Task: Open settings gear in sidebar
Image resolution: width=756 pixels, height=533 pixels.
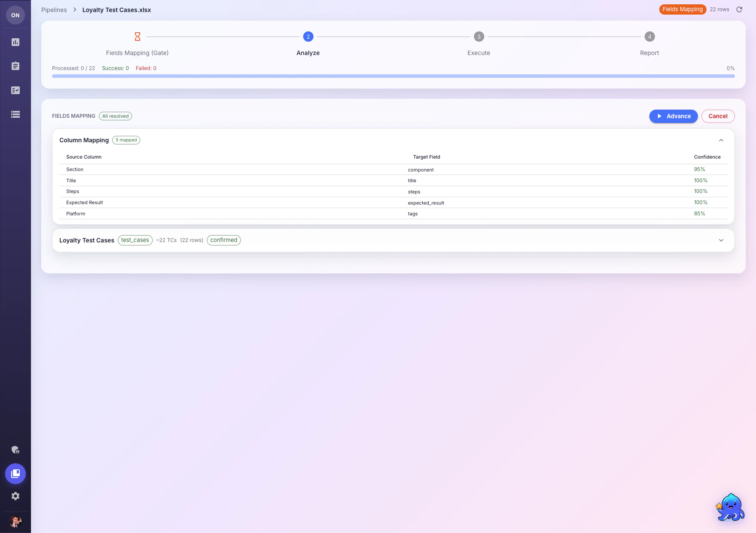Action: [15, 496]
